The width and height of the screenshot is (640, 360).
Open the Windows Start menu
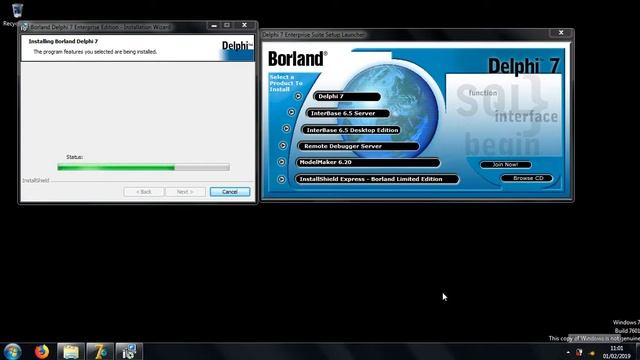tap(12, 351)
